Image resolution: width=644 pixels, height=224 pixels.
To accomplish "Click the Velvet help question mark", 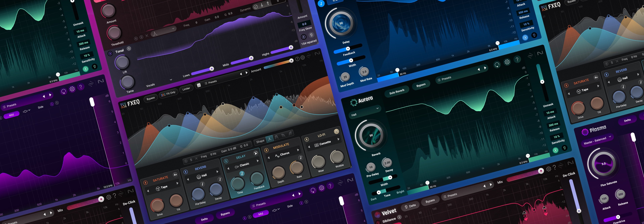I will 554,167.
